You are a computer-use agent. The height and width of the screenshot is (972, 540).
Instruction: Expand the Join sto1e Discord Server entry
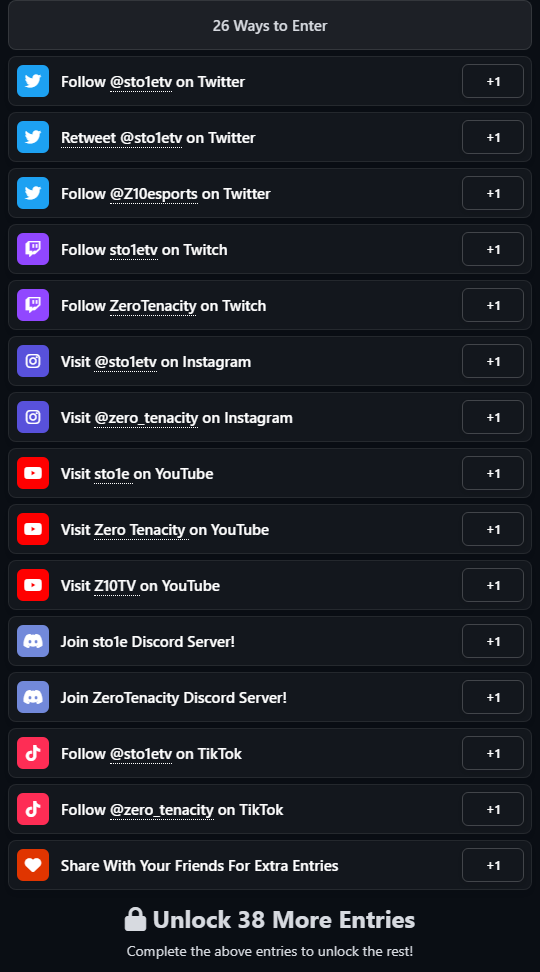pos(270,641)
